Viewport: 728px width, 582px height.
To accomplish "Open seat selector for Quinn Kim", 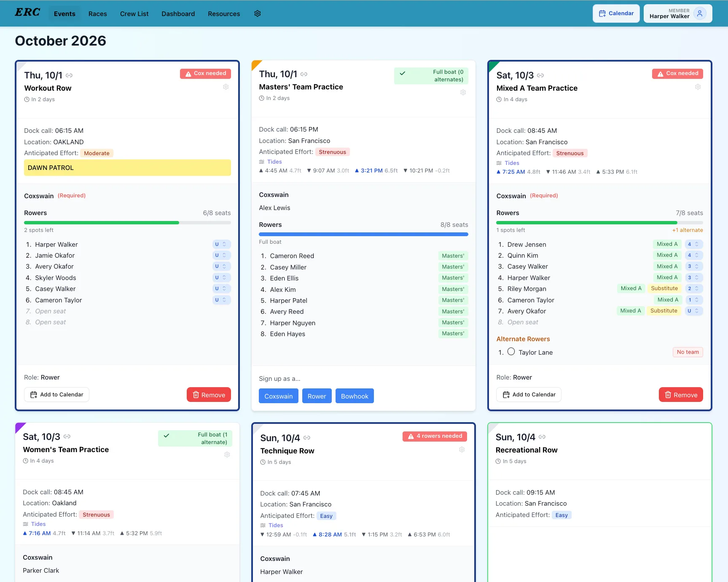I will (x=693, y=255).
